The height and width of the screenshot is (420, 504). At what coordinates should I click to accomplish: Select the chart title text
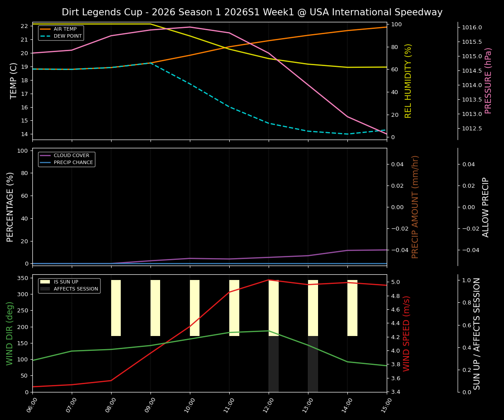[x=252, y=12]
